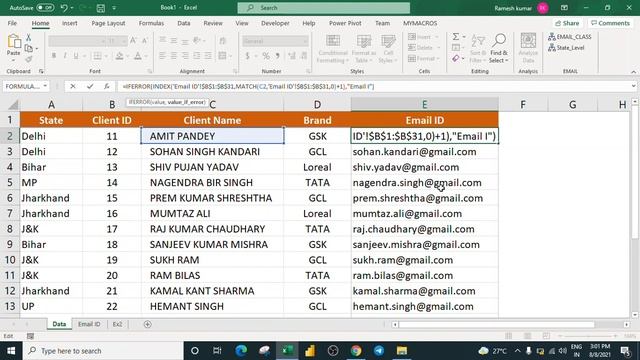Click the New Sheet plus icon

[x=147, y=324]
